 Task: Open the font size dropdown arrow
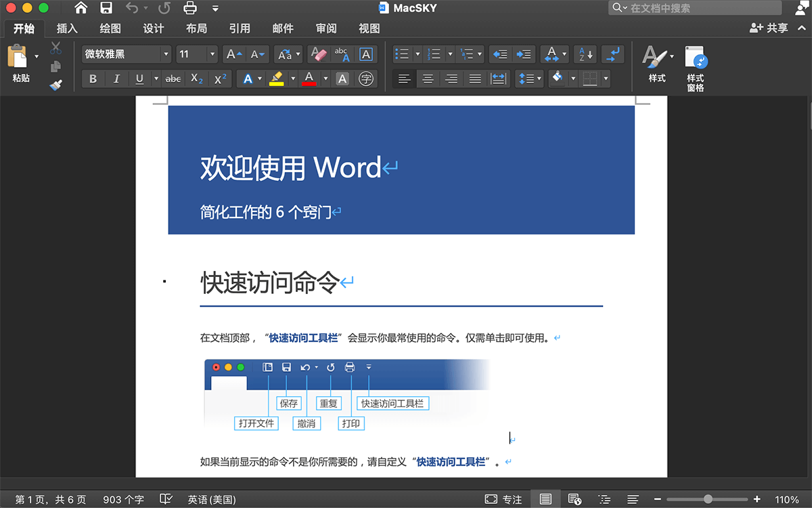pyautogui.click(x=212, y=54)
